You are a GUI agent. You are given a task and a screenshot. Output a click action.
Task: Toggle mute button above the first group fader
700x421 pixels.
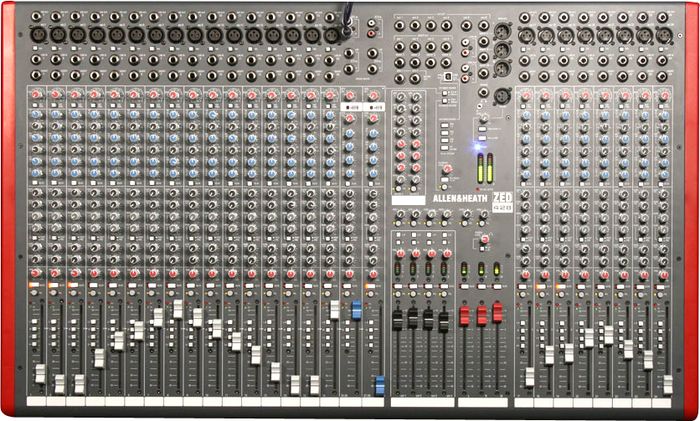397,286
